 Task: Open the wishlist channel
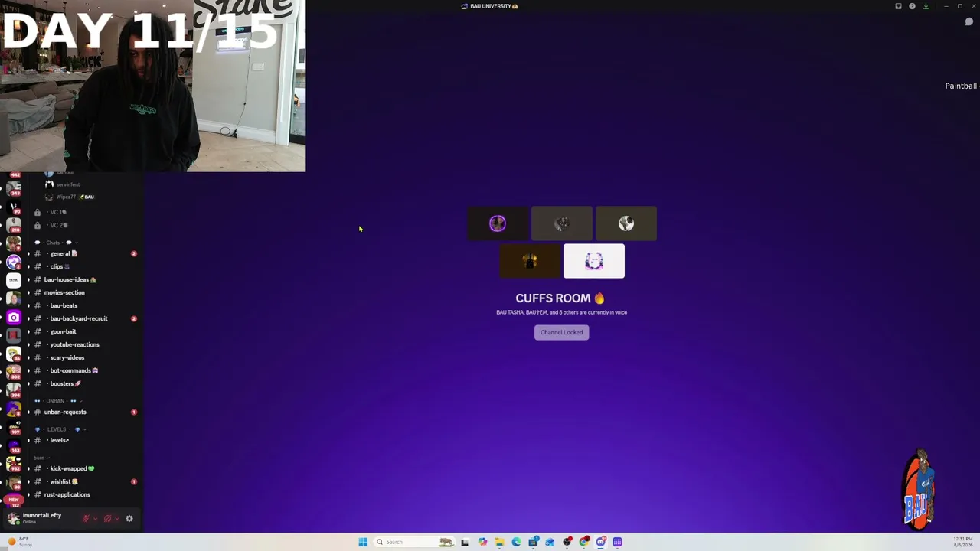point(83,481)
